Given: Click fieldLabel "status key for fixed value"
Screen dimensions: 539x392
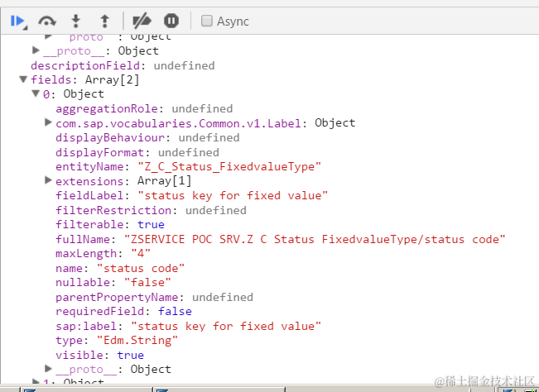Looking at the screenshot, I should tap(233, 196).
